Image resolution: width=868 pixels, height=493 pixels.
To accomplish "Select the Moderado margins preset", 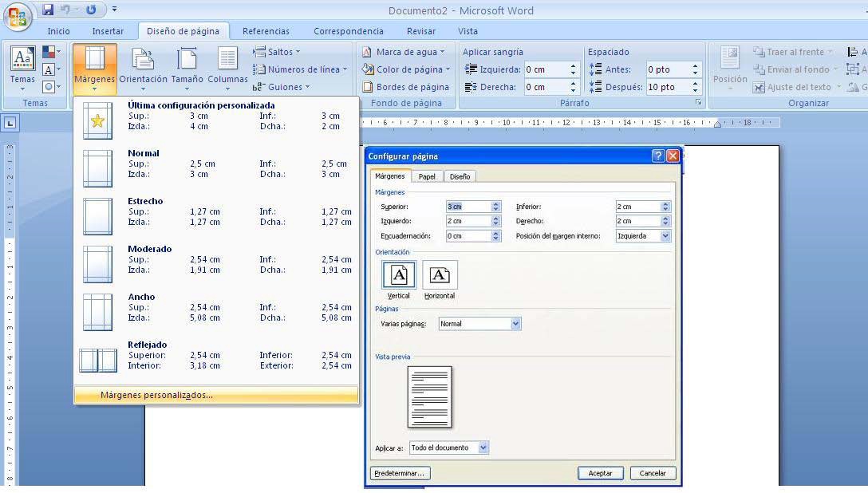I will pyautogui.click(x=216, y=264).
